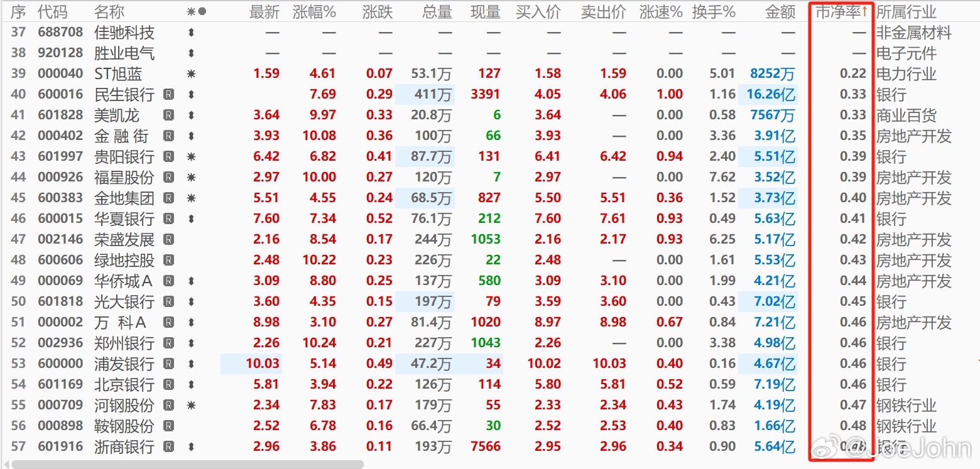Click the marker icon in 北京银行 row
The height and width of the screenshot is (469, 980).
click(x=192, y=385)
